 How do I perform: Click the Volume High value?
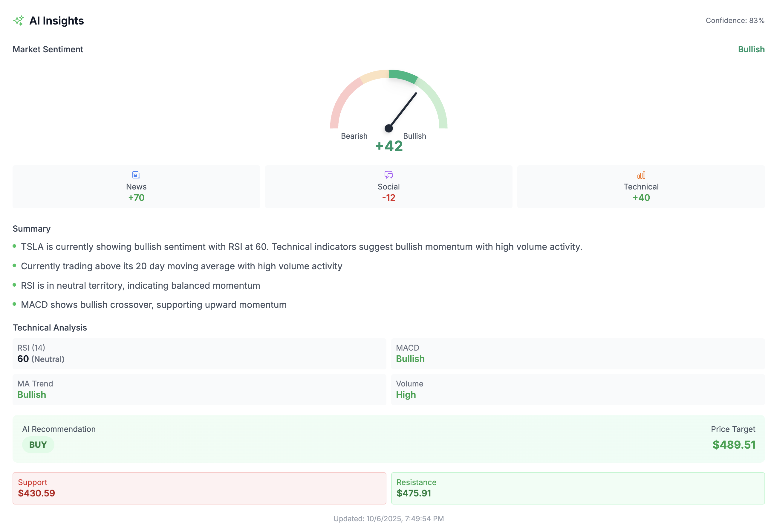(x=406, y=395)
